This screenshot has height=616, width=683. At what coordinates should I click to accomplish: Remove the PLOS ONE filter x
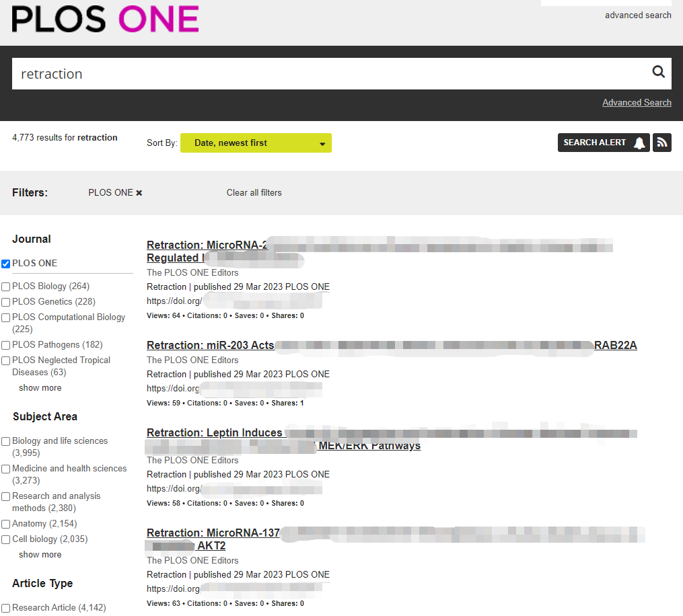pos(139,193)
